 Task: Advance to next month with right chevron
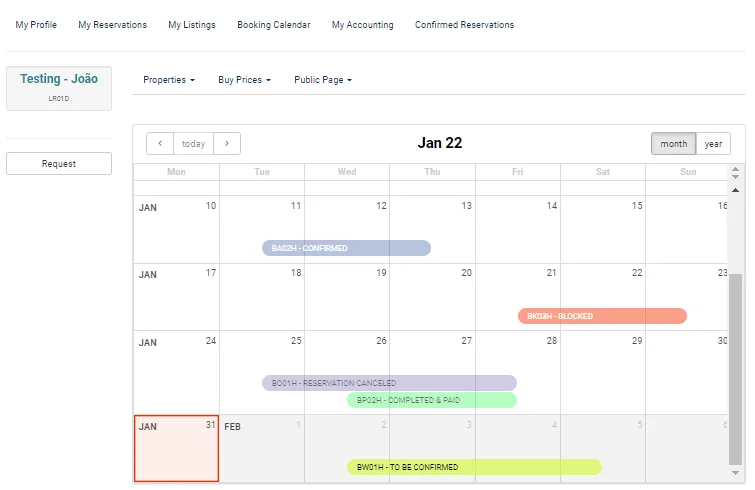coord(227,143)
